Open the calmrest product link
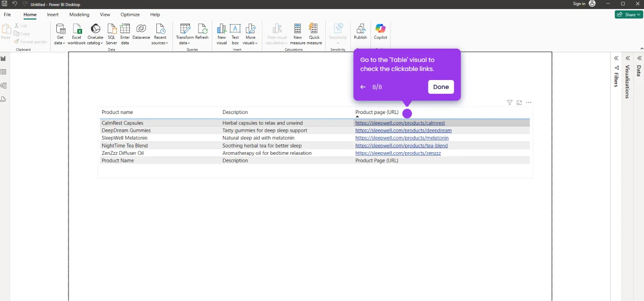Image resolution: width=644 pixels, height=301 pixels. (x=400, y=123)
